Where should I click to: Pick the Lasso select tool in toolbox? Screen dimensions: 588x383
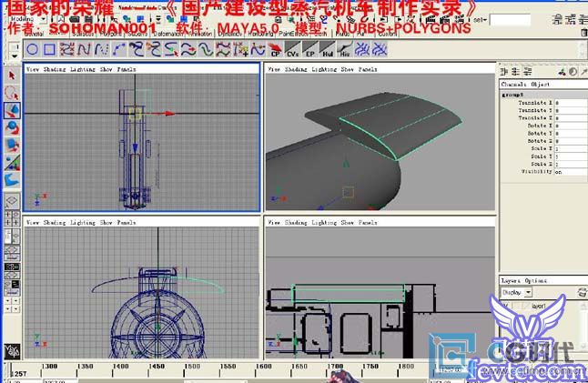pyautogui.click(x=12, y=93)
